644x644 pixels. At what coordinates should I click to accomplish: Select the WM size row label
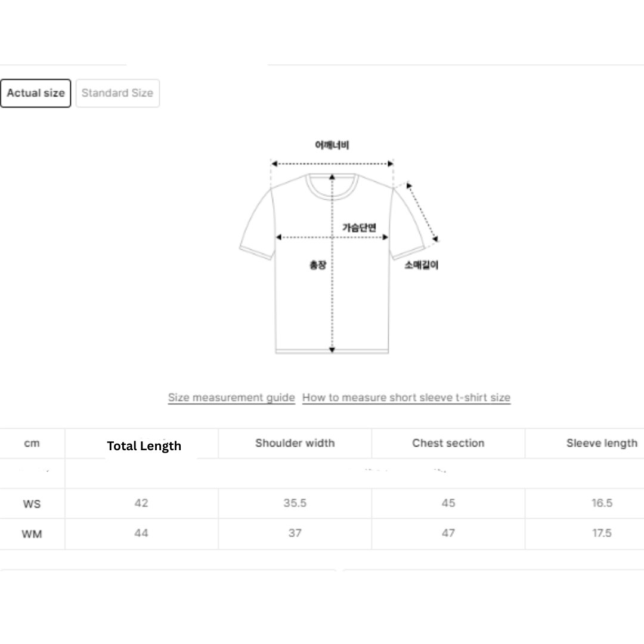tap(32, 534)
